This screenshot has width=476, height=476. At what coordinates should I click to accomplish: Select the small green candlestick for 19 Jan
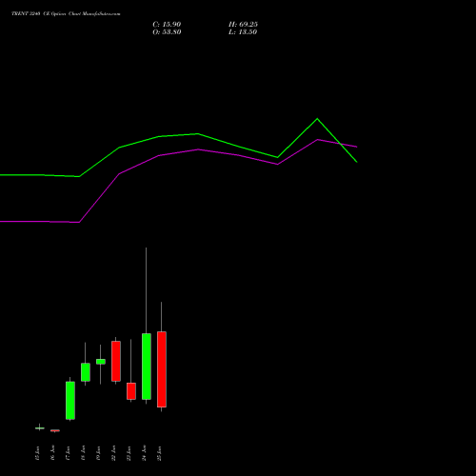click(101, 362)
